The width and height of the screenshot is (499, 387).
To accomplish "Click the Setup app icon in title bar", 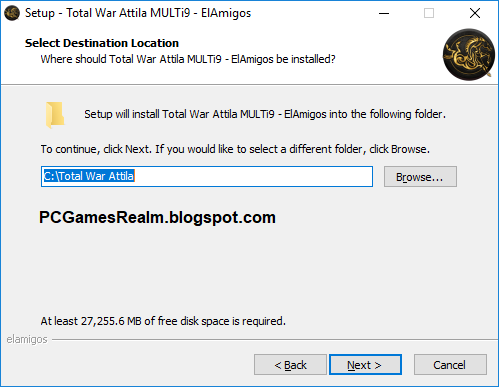I will point(12,13).
